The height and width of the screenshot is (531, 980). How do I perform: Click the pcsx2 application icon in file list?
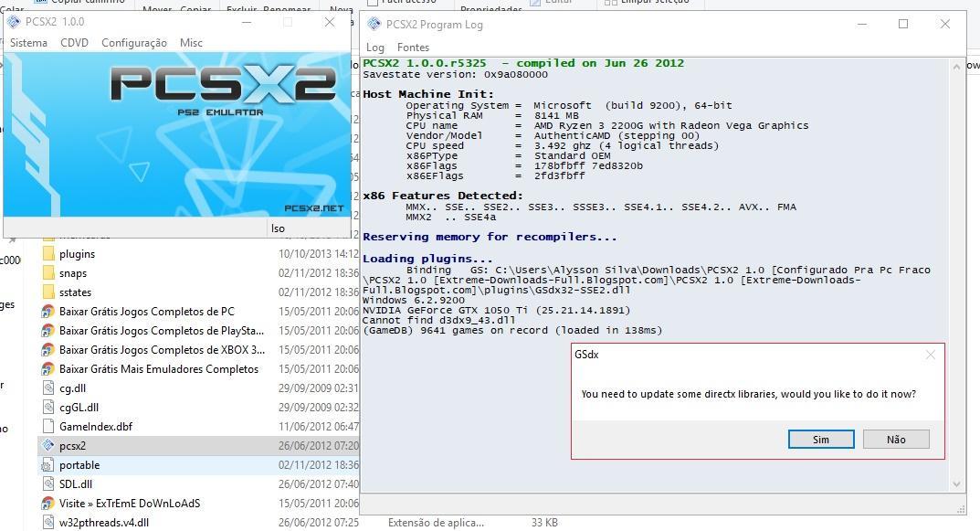tap(48, 445)
